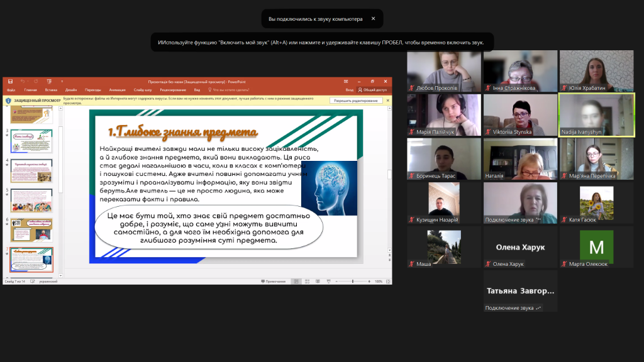Click next slide arrow under slide scrollbar
Image resolution: width=644 pixels, height=362 pixels.
click(x=389, y=260)
